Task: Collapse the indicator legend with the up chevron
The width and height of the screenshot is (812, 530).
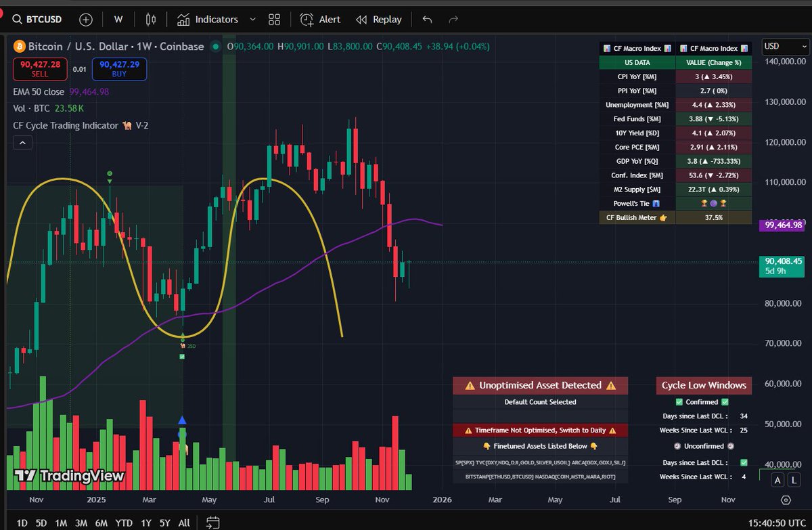Action: click(22, 143)
